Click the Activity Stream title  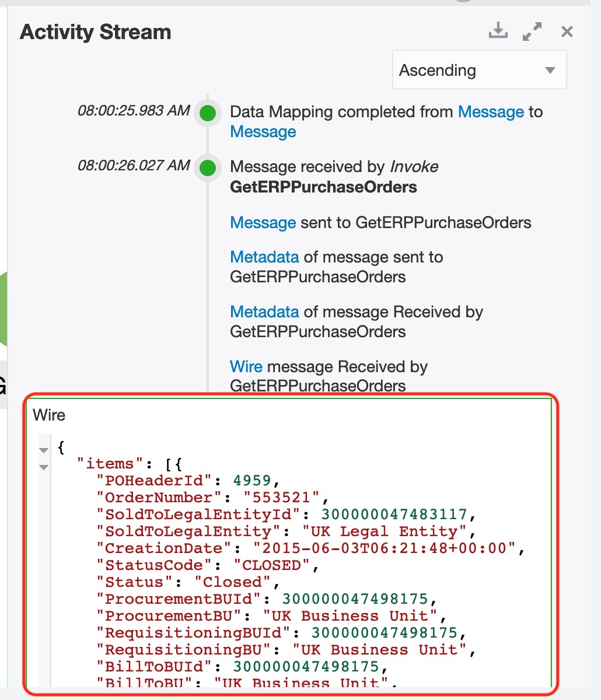[96, 32]
